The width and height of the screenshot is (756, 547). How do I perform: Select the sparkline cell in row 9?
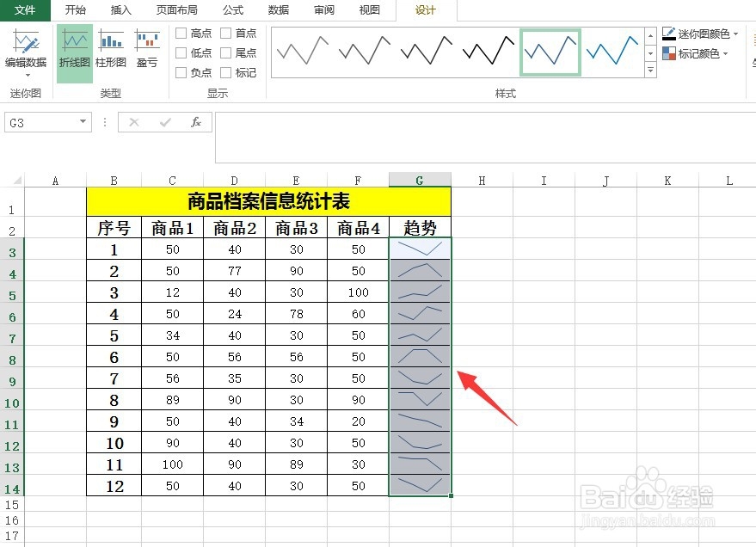click(420, 378)
